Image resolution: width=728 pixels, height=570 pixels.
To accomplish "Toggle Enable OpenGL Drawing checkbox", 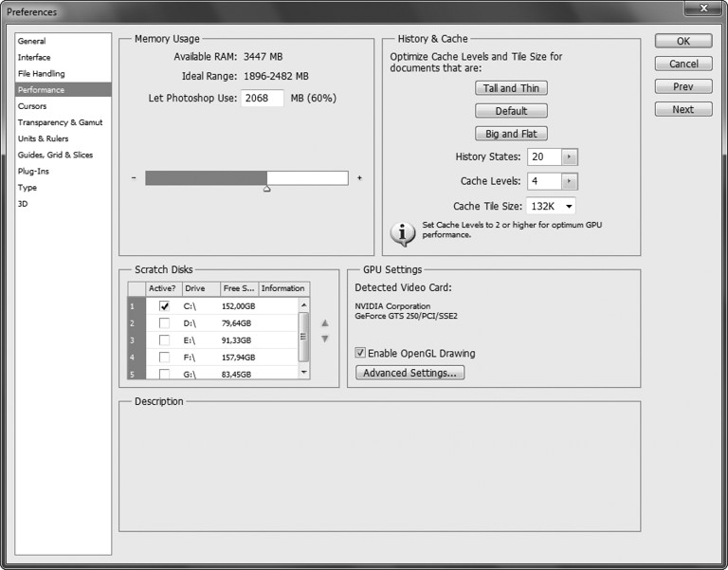I will coord(360,353).
